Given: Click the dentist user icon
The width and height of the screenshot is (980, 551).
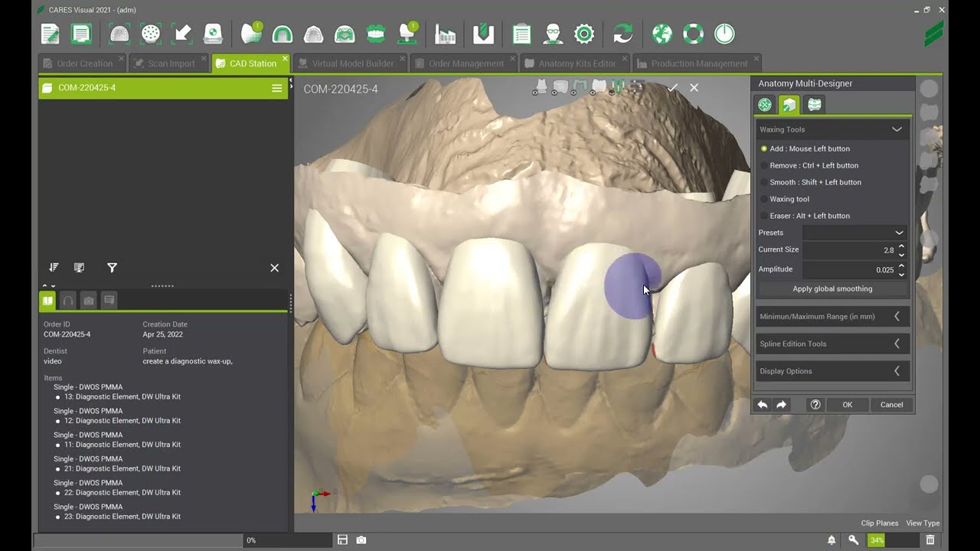Looking at the screenshot, I should [553, 34].
